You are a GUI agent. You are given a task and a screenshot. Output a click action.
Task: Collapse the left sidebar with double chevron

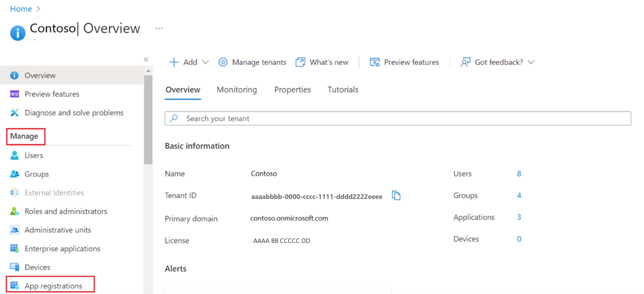click(x=146, y=59)
